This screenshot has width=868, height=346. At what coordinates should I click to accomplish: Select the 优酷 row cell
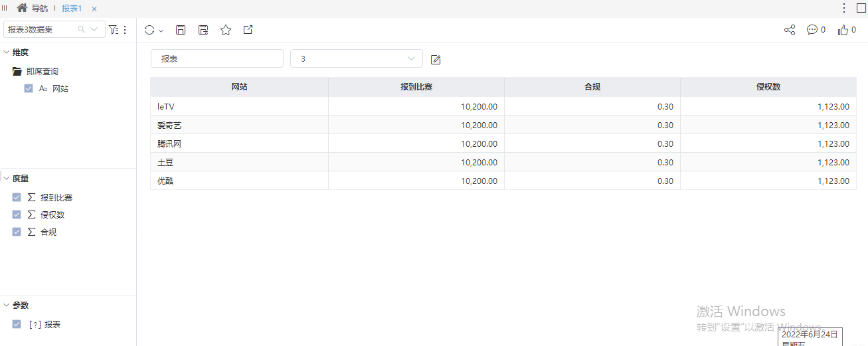point(239,181)
